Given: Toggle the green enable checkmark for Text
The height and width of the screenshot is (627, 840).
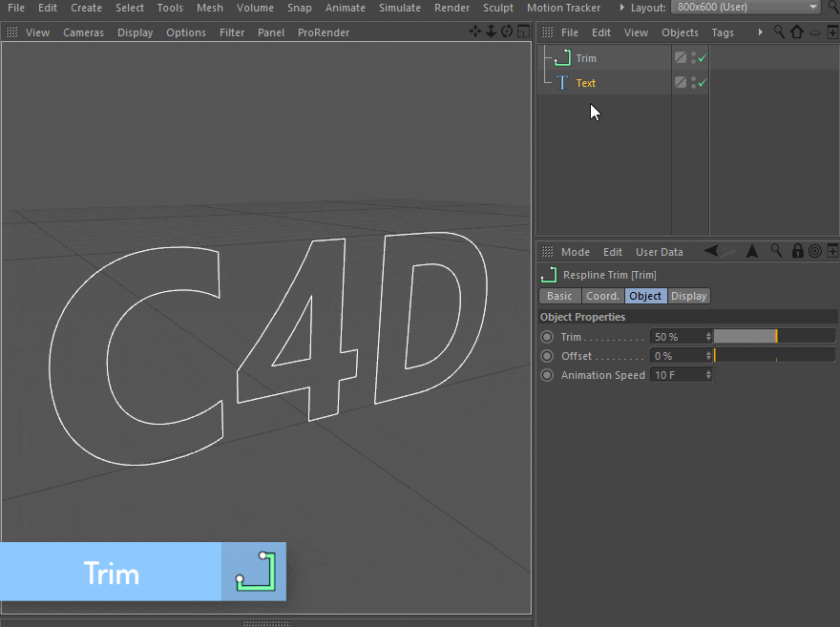Looking at the screenshot, I should (703, 82).
